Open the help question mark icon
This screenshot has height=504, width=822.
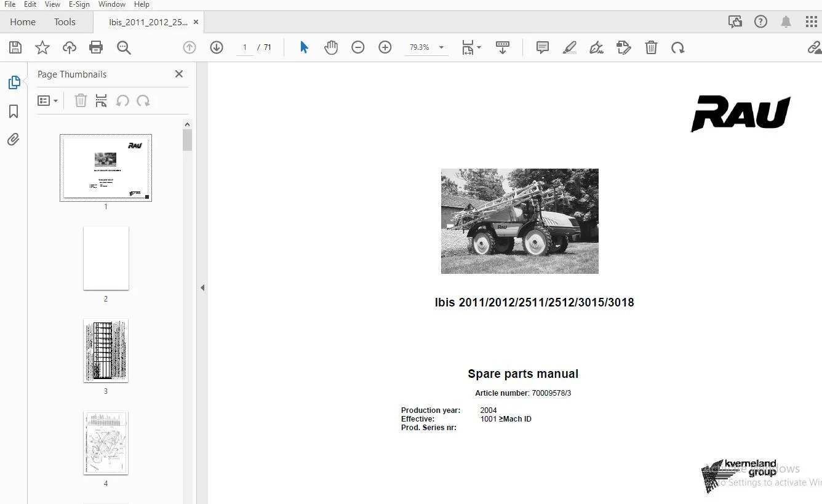point(760,22)
